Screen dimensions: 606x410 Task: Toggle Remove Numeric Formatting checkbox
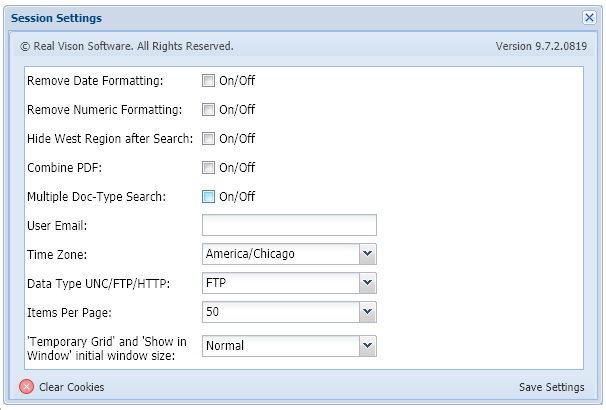point(209,110)
